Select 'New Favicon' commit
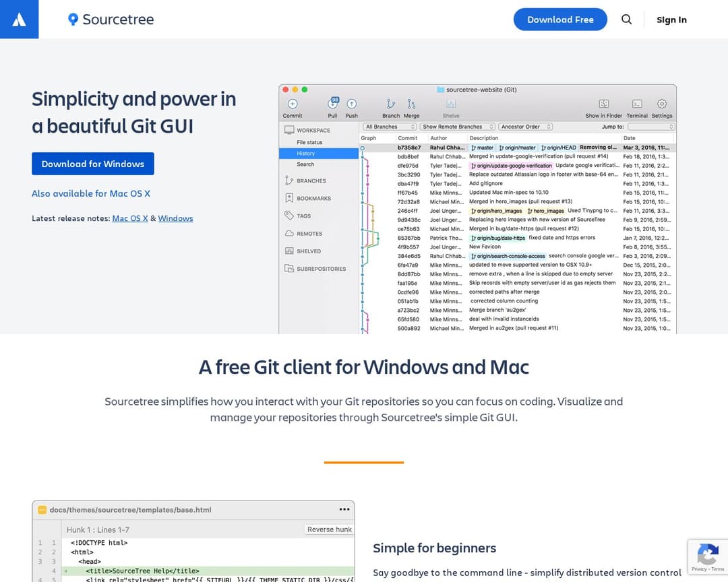Screen dimensions: 728x582 [x=518, y=247]
